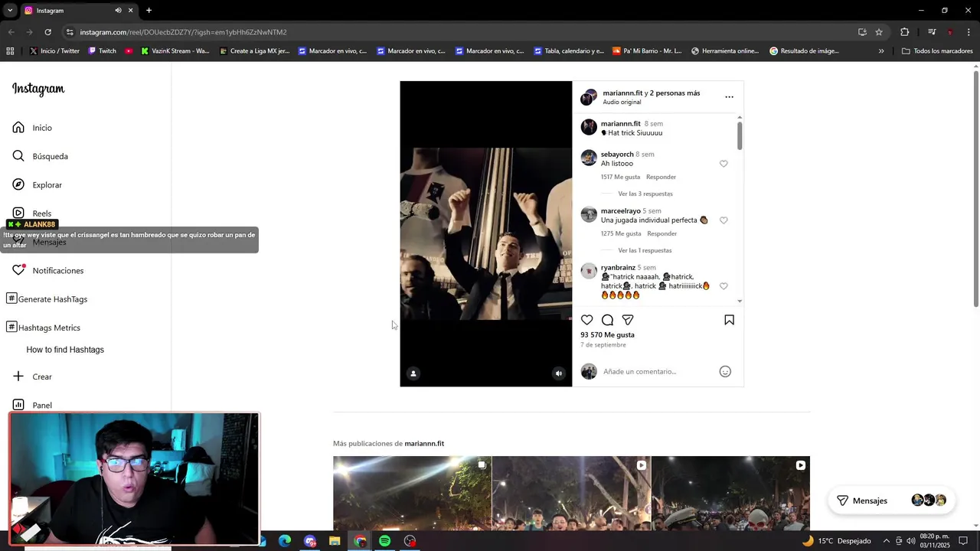Bookmark this page with the star icon
The height and width of the screenshot is (551, 980).
pyautogui.click(x=879, y=32)
